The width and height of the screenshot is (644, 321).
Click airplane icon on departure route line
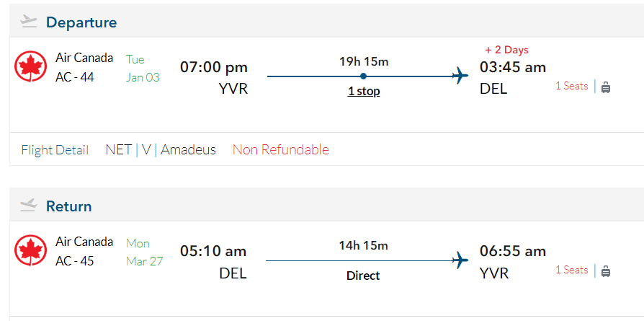(x=460, y=76)
